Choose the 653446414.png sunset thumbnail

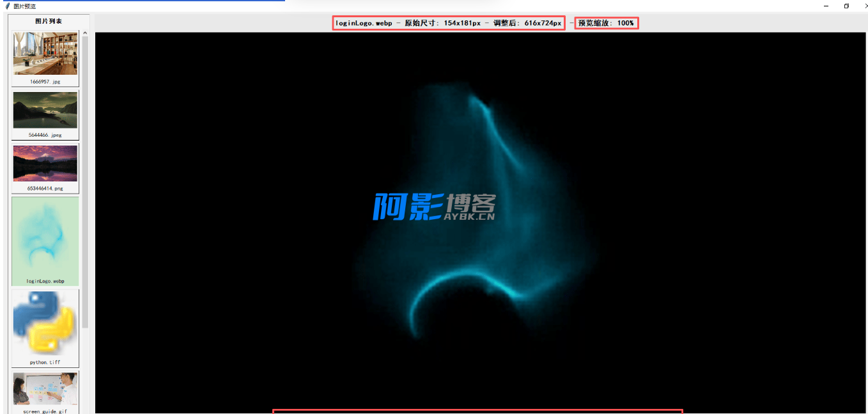click(45, 164)
